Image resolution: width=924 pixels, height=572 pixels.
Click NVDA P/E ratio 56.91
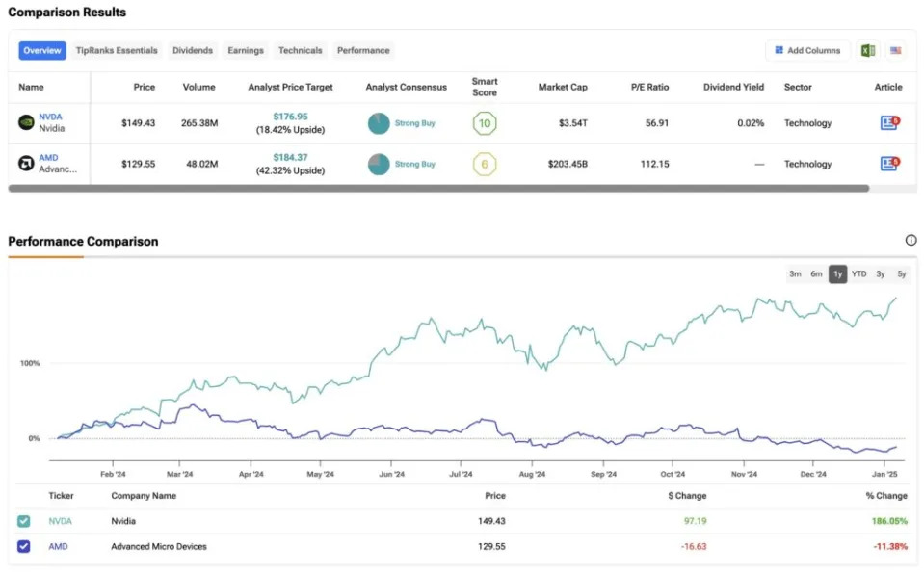point(657,123)
